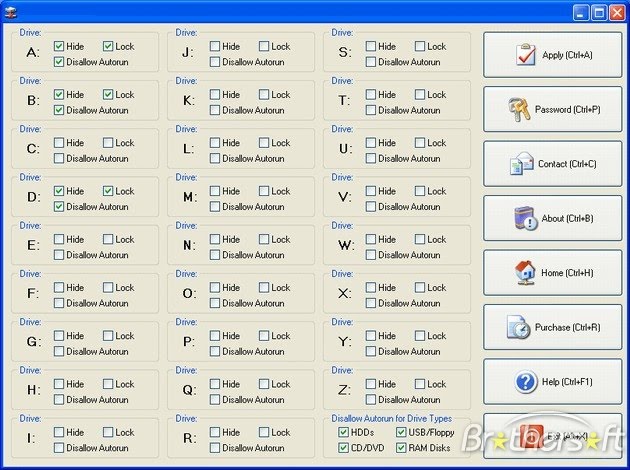Enable Disallow Autorun for drive G:
The image size is (630, 470).
coord(59,351)
